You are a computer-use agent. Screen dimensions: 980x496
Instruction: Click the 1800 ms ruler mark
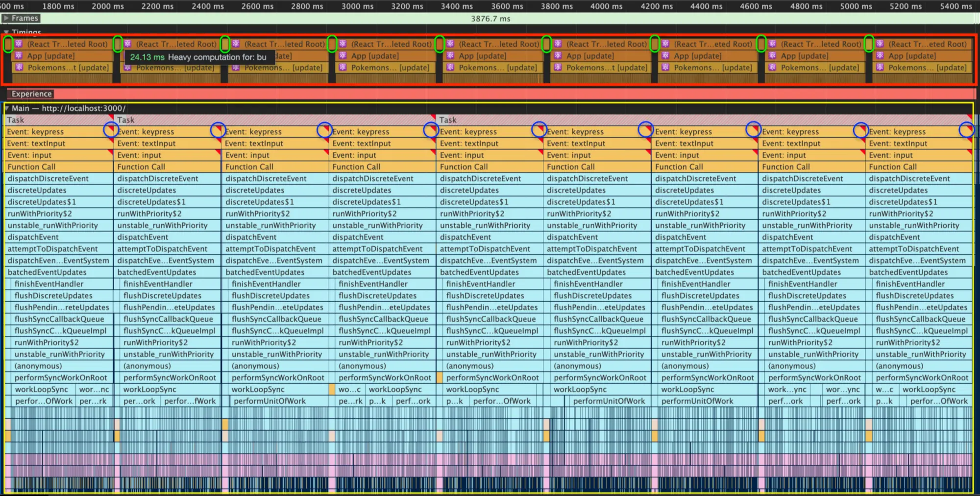click(x=58, y=6)
